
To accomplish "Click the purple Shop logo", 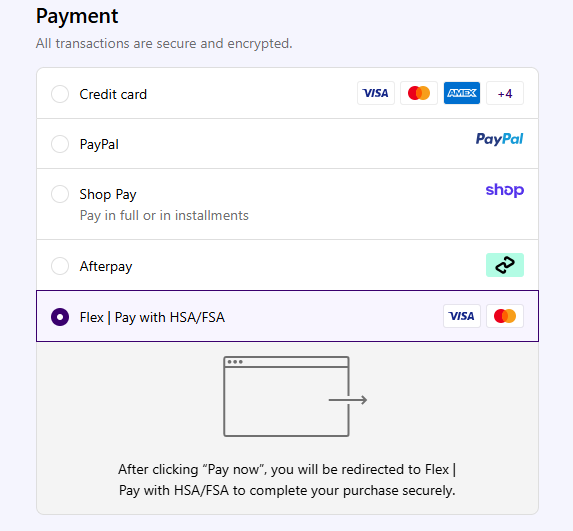I will pos(505,190).
